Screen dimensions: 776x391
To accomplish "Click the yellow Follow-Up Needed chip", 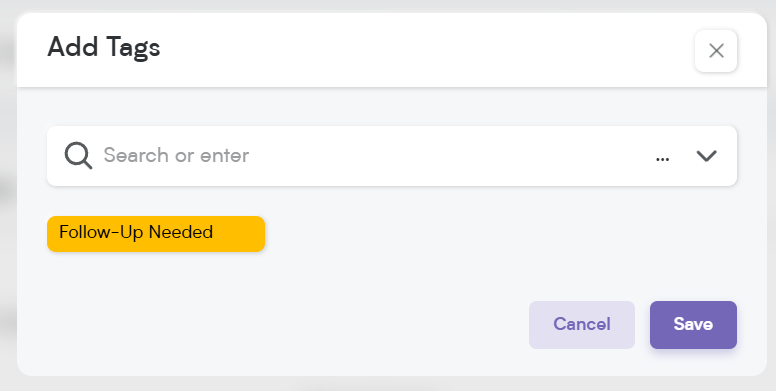I will tap(156, 234).
